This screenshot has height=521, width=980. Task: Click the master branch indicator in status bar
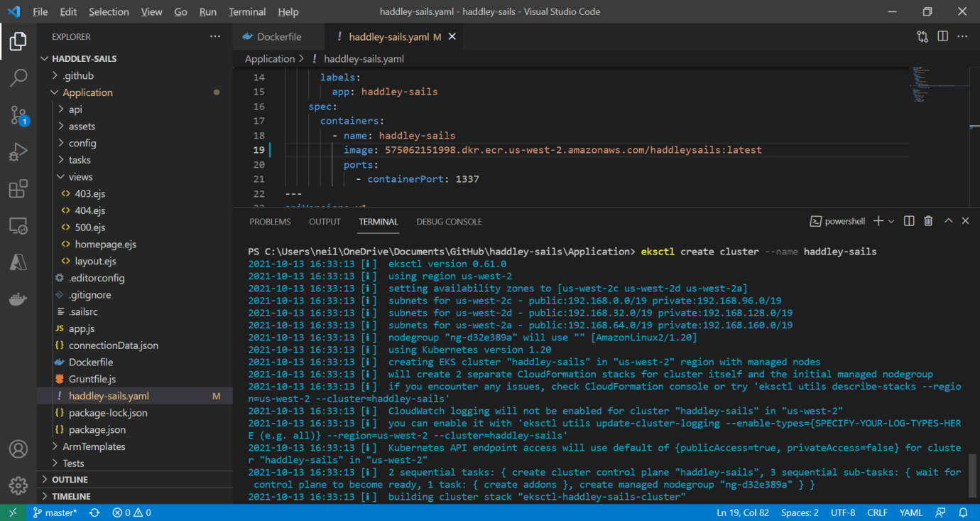(x=55, y=512)
